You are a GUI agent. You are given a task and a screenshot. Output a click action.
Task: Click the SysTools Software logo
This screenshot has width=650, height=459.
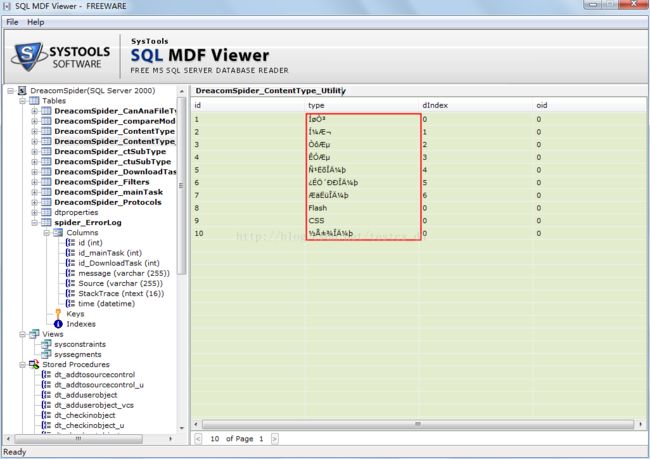pos(61,56)
